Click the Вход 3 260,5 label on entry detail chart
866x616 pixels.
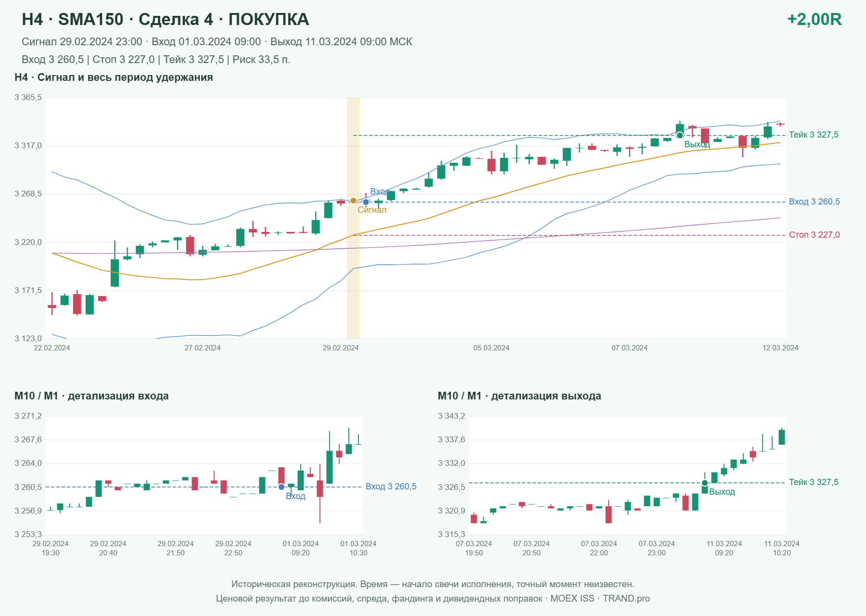point(391,487)
